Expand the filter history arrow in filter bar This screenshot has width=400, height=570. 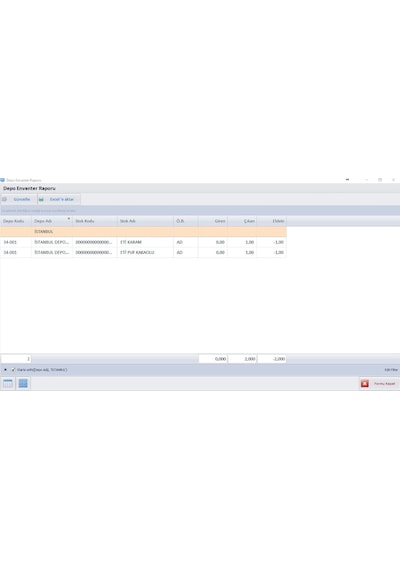click(5, 370)
